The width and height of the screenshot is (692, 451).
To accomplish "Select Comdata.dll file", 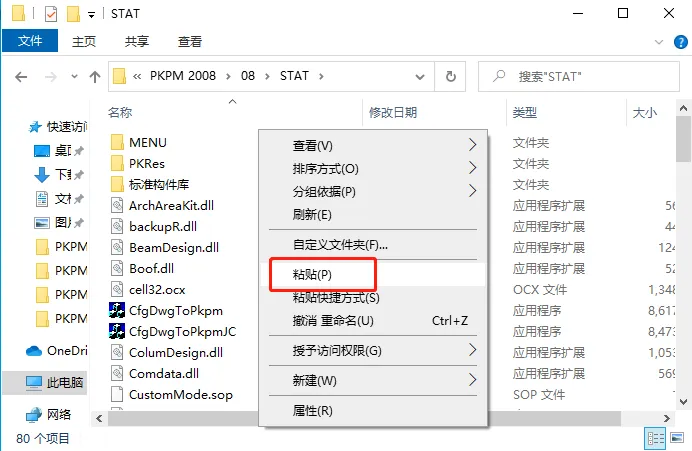I will point(154,373).
